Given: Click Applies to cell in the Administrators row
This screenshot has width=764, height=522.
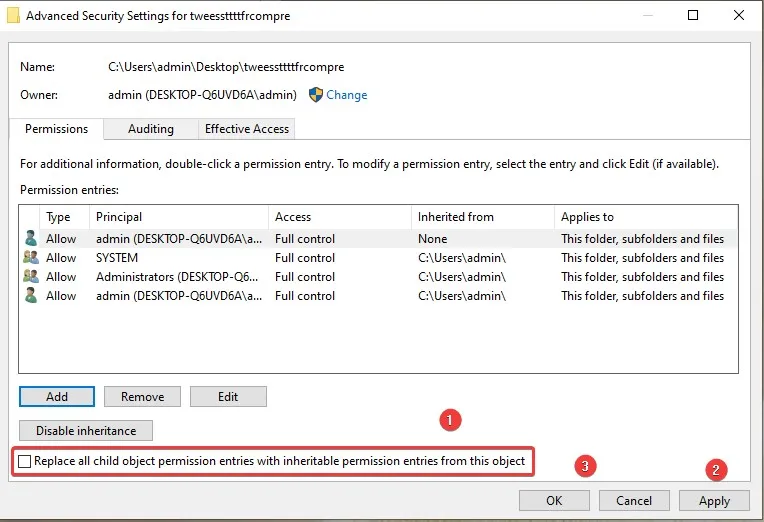Looking at the screenshot, I should (642, 277).
